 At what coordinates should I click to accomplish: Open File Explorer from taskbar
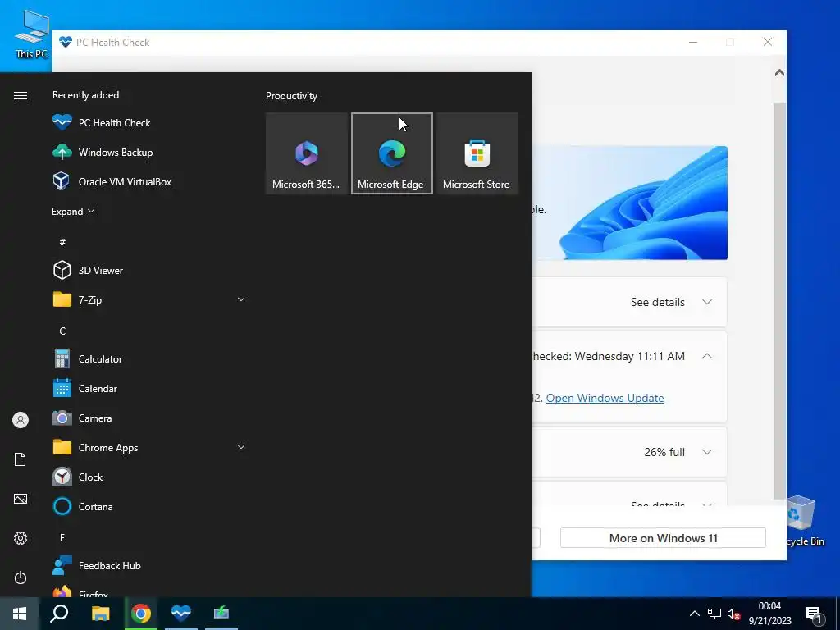(x=100, y=614)
